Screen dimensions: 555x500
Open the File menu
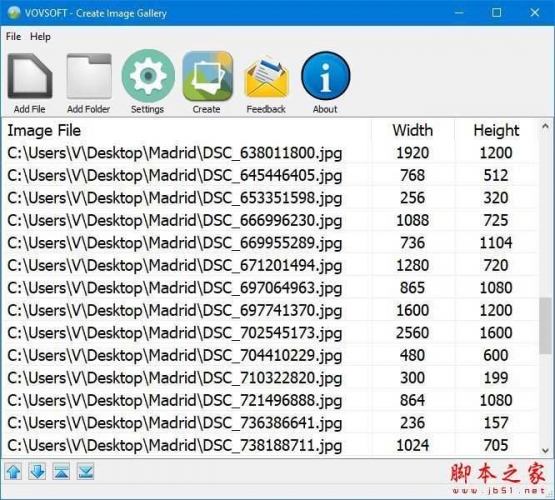[13, 36]
